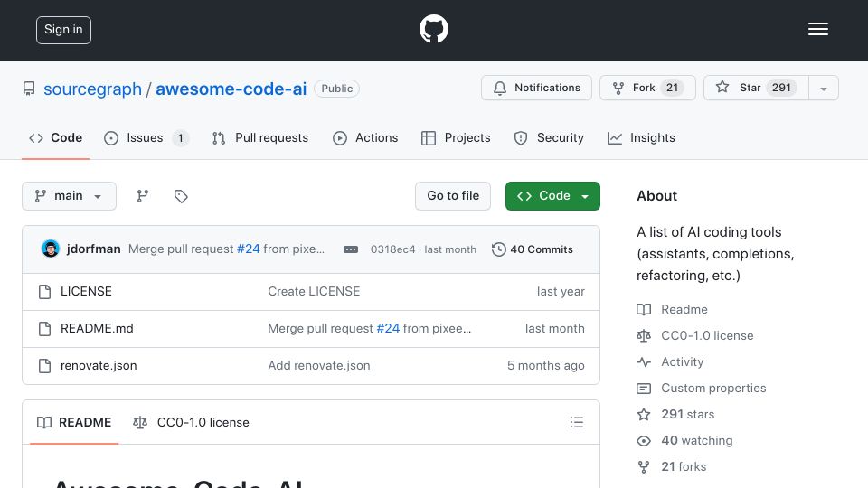Image resolution: width=868 pixels, height=488 pixels.
Task: Switch to the Insights tab
Action: (x=641, y=137)
